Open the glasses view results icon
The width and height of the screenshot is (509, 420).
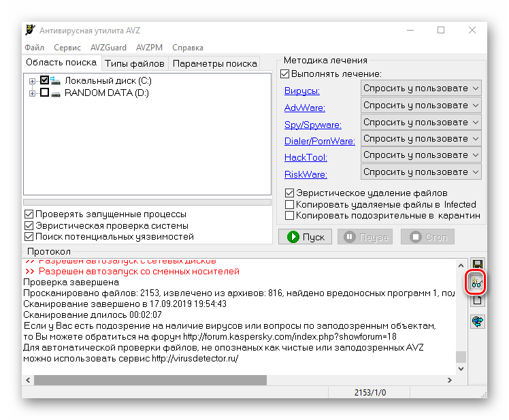(476, 282)
